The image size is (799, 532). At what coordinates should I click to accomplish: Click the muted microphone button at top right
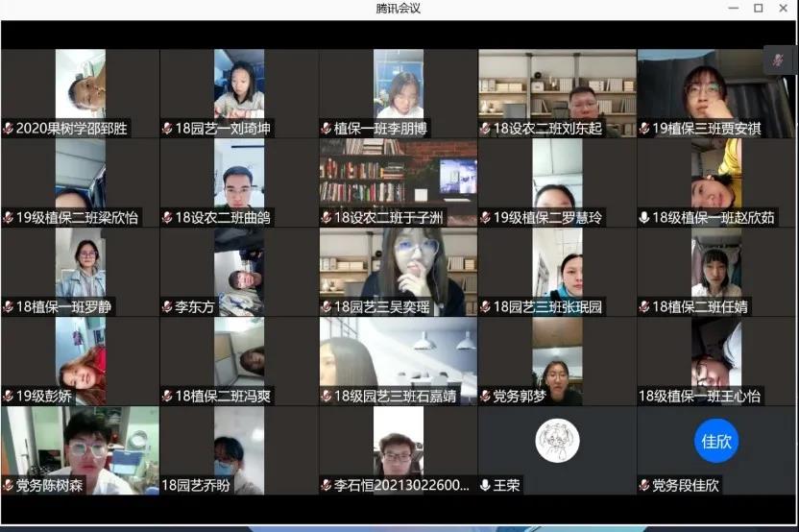(x=779, y=60)
